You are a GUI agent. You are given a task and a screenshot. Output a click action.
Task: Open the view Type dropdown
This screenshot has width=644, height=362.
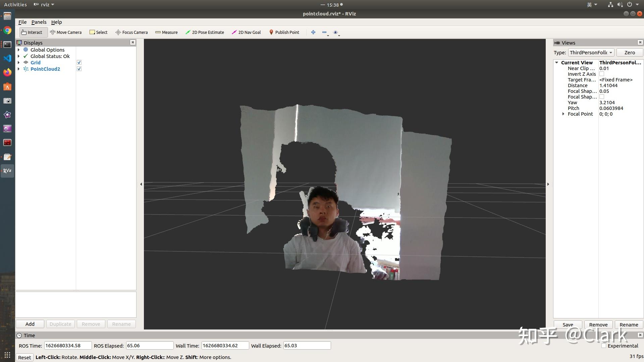click(x=591, y=53)
